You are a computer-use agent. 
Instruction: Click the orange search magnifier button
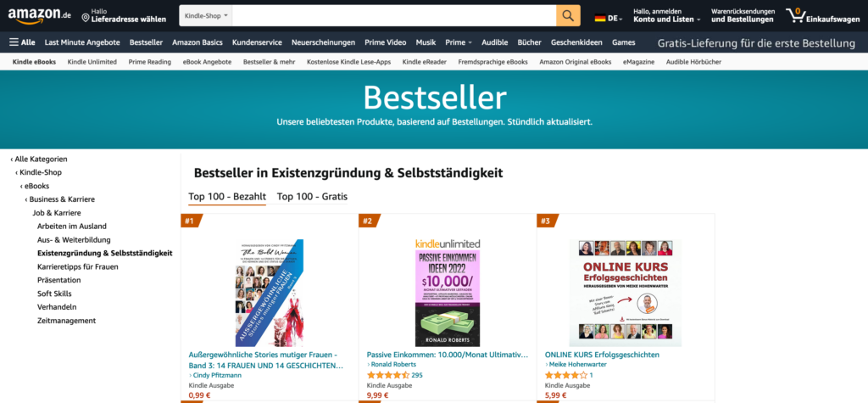coord(568,15)
